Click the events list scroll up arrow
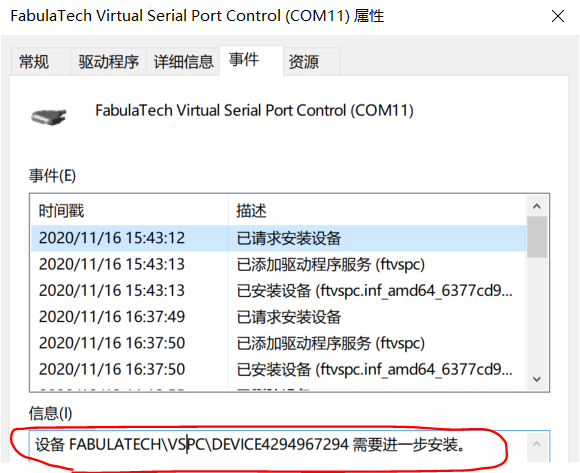The image size is (580, 473). pos(537,206)
